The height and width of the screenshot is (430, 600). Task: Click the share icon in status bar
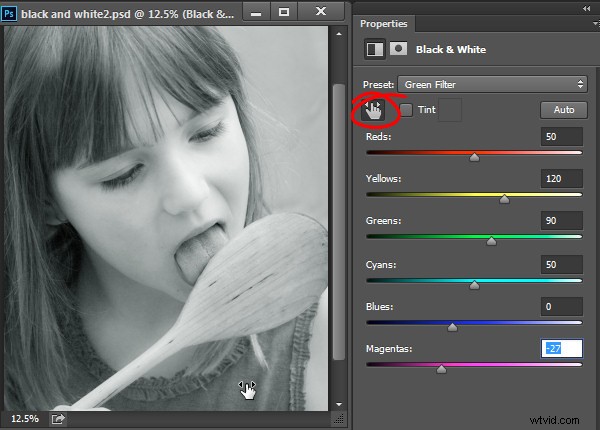[58, 419]
